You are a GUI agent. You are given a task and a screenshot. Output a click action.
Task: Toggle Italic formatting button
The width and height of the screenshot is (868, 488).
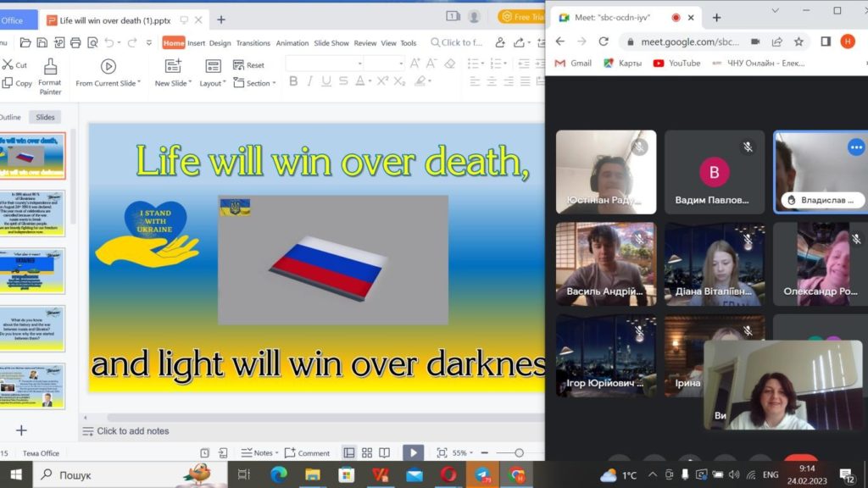click(x=309, y=81)
